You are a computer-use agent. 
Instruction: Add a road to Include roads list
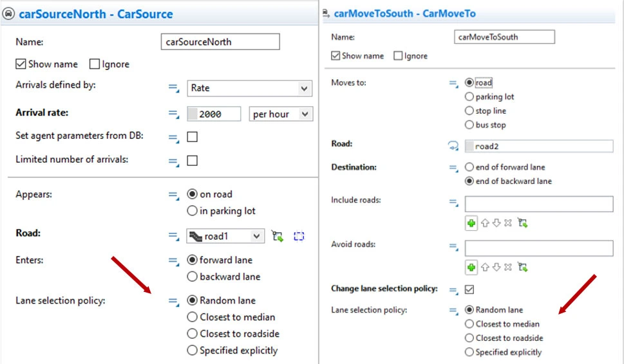(x=471, y=223)
